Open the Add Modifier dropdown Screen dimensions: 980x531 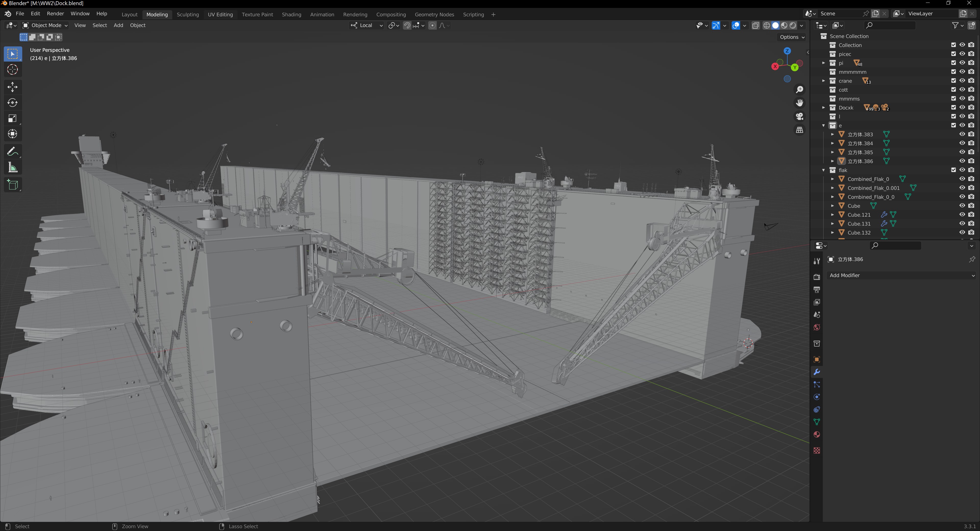901,275
